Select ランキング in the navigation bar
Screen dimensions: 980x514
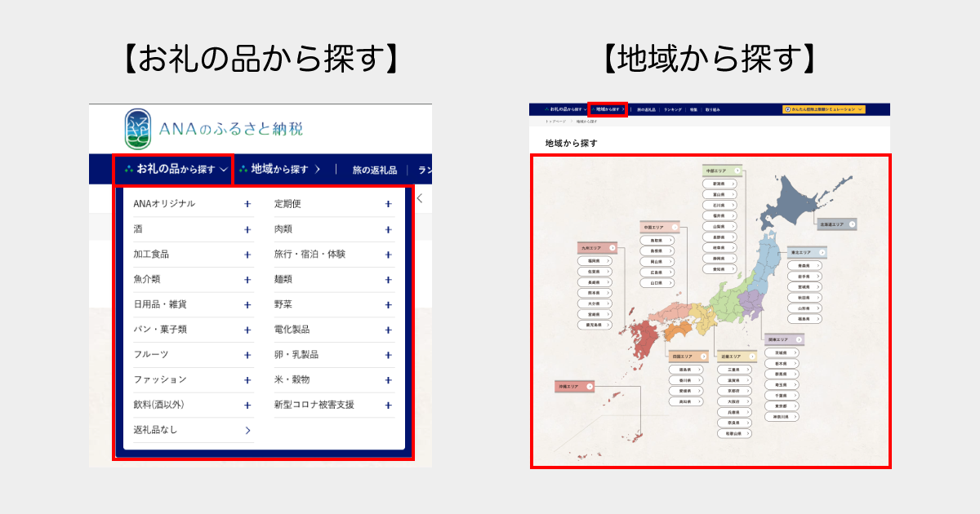(672, 108)
